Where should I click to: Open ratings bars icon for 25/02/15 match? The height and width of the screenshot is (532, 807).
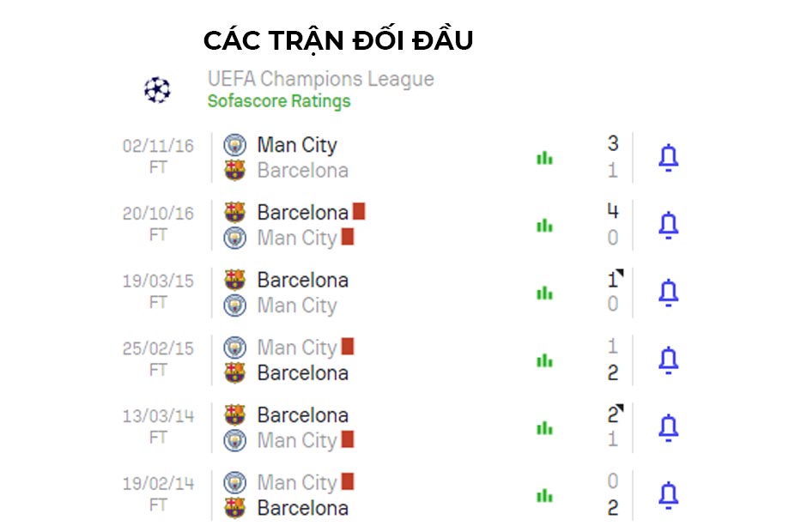click(544, 360)
